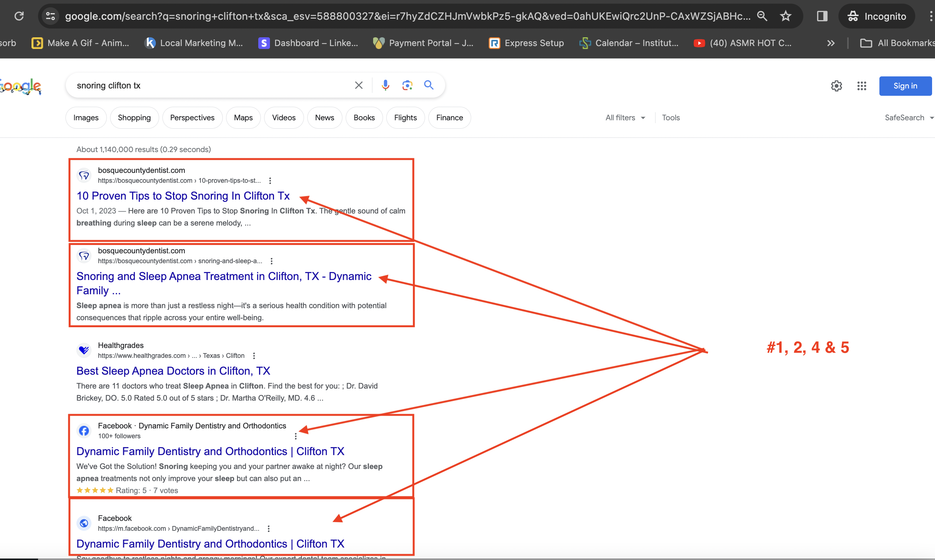935x560 pixels.
Task: Open Dynamic Family Dentistry m.facebook.com link
Action: pos(210,544)
